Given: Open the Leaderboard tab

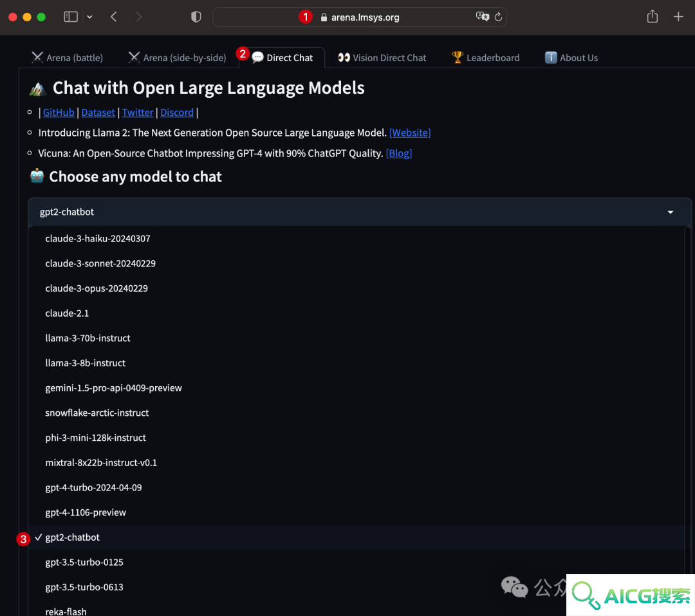Looking at the screenshot, I should click(x=485, y=58).
